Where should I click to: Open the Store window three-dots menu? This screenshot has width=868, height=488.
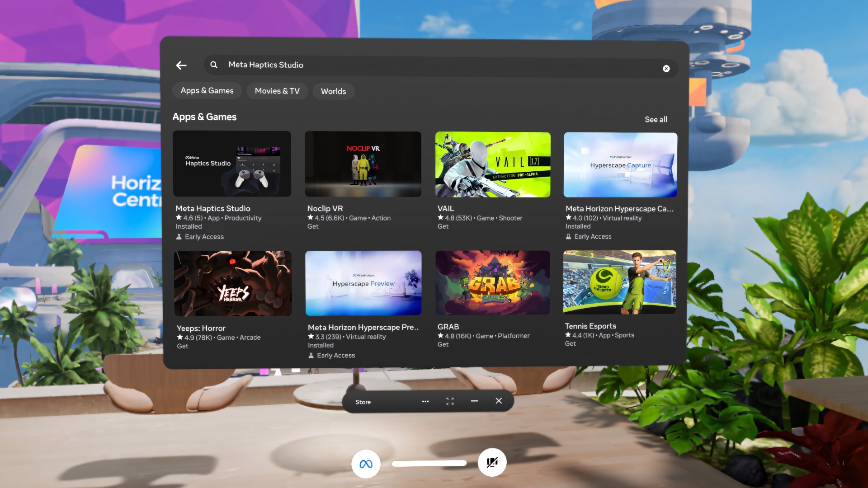(425, 401)
